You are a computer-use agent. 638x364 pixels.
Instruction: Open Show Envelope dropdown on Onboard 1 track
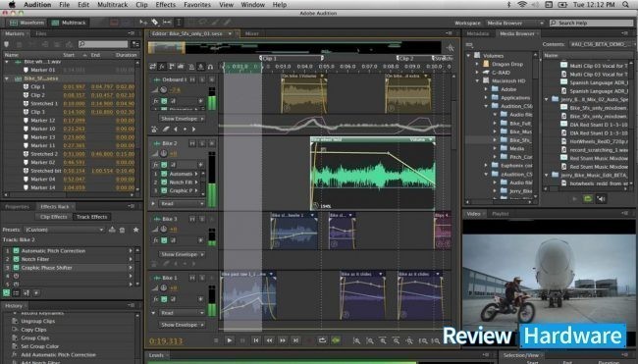(x=182, y=119)
